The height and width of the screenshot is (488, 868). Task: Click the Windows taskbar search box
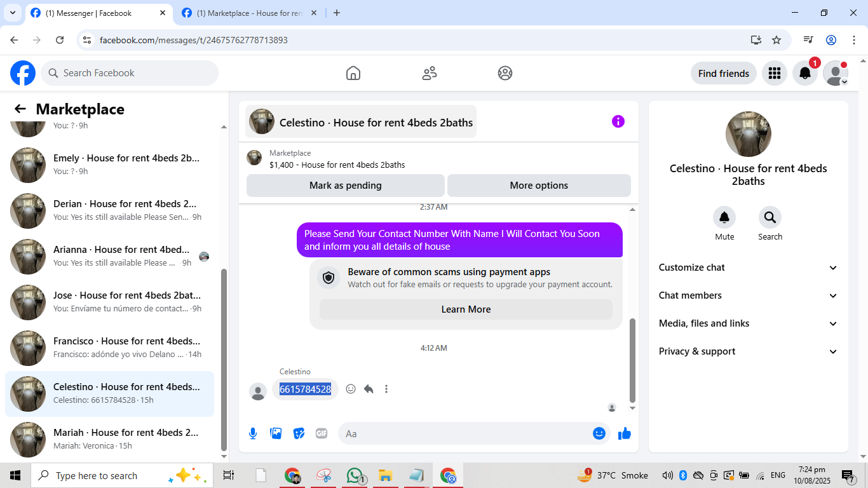(121, 475)
